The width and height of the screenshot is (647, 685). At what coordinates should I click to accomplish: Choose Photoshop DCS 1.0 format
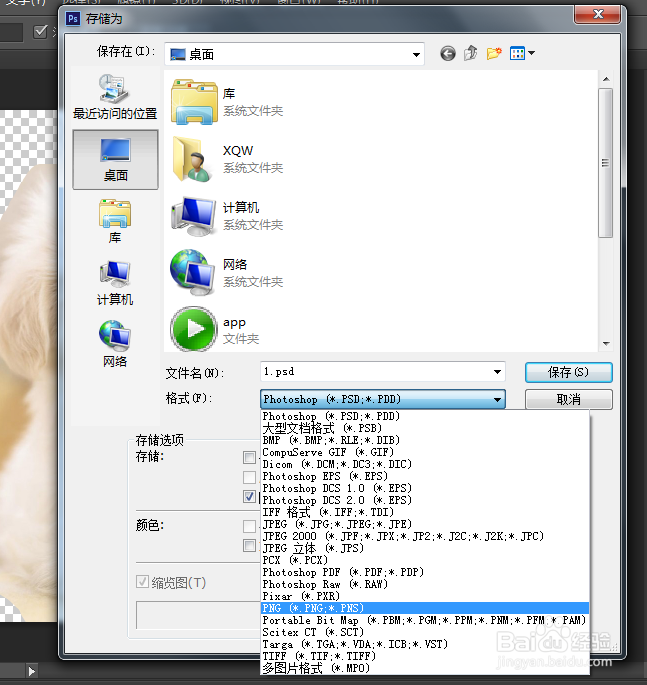point(425,488)
